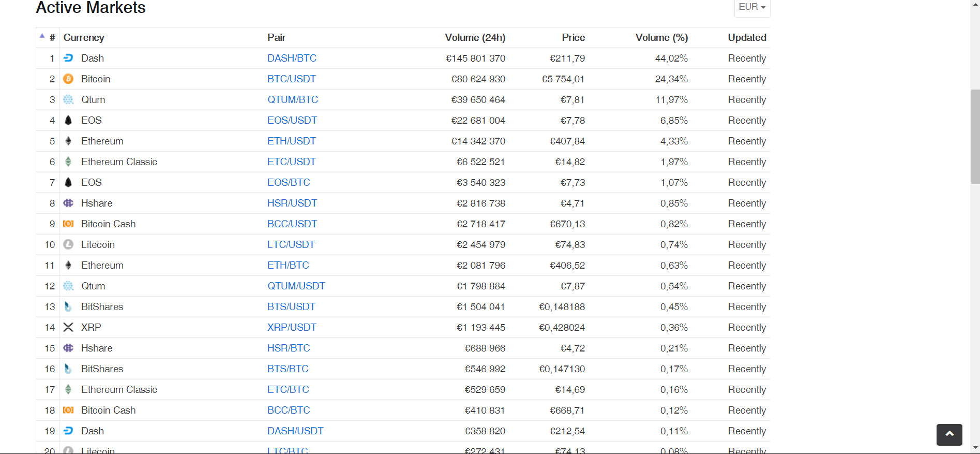This screenshot has width=980, height=454.
Task: Click the Qtum icon in row 3
Action: [x=68, y=99]
